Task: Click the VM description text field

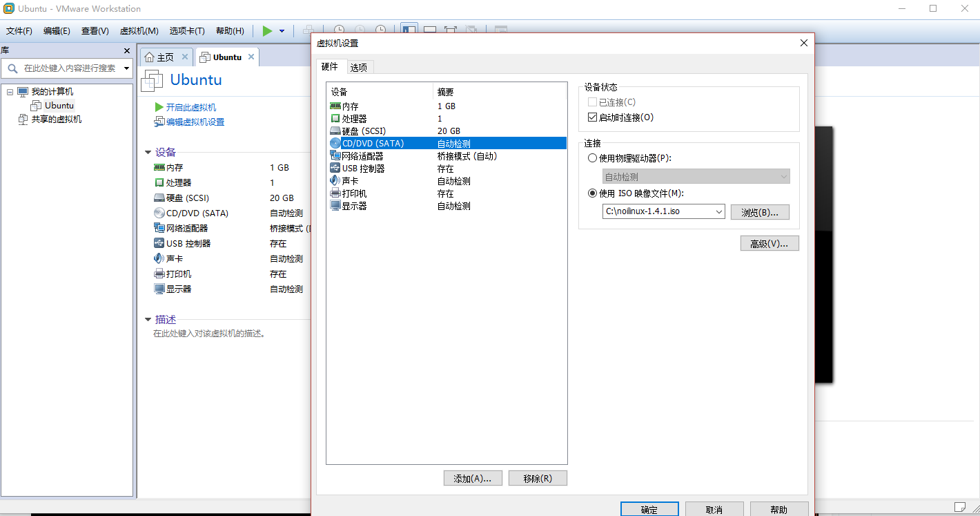Action: [209, 334]
